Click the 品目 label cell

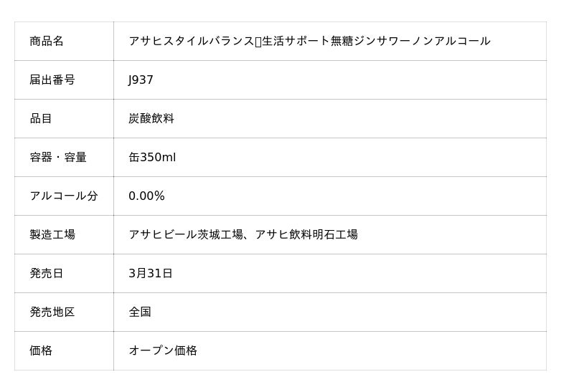(41, 118)
